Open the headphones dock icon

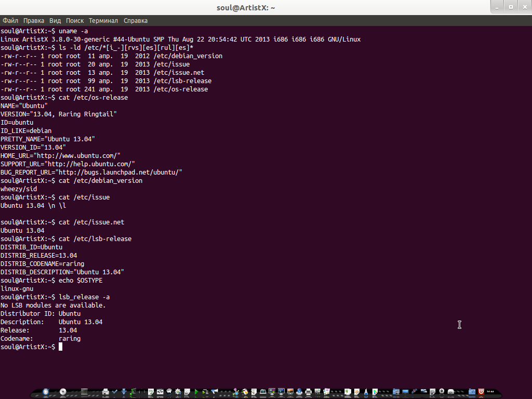[142, 392]
